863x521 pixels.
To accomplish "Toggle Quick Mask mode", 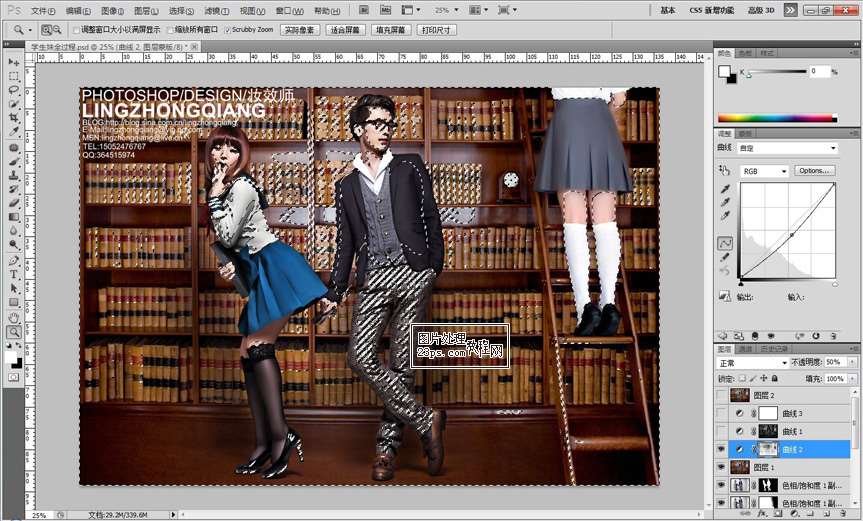I will point(14,377).
